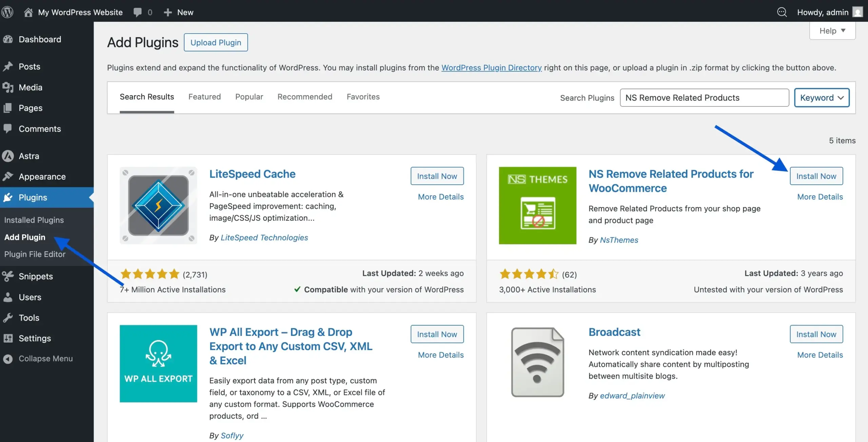Open the Snippets menu label
Screen dimensions: 868x442
(x=36, y=276)
